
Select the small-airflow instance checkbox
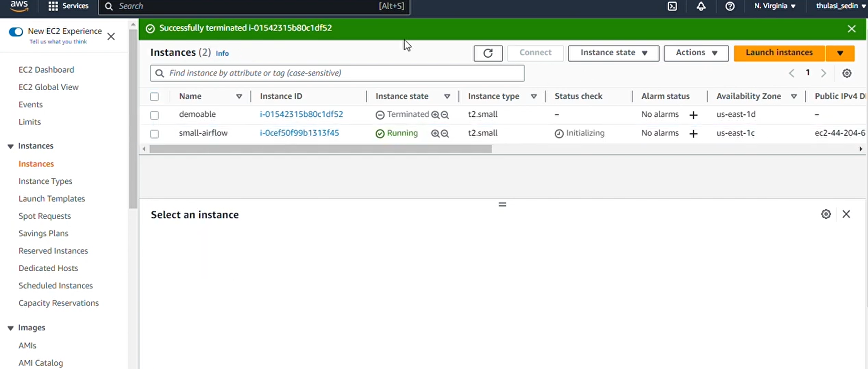tap(154, 134)
